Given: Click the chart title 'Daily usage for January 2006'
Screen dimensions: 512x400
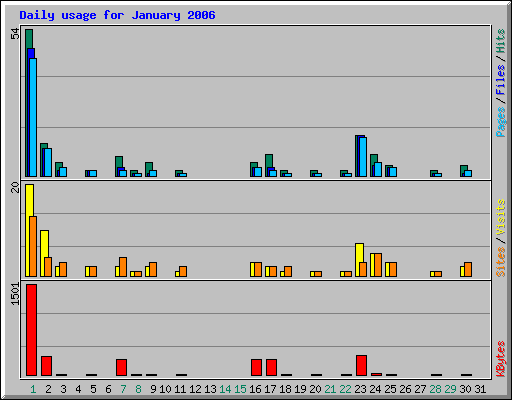Looking at the screenshot, I should pos(117,15).
